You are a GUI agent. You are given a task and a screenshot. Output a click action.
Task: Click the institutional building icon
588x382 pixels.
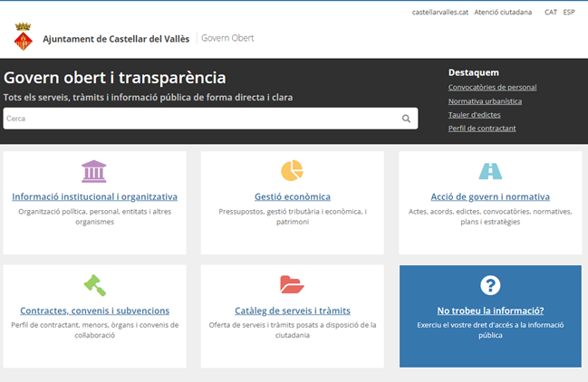[93, 171]
